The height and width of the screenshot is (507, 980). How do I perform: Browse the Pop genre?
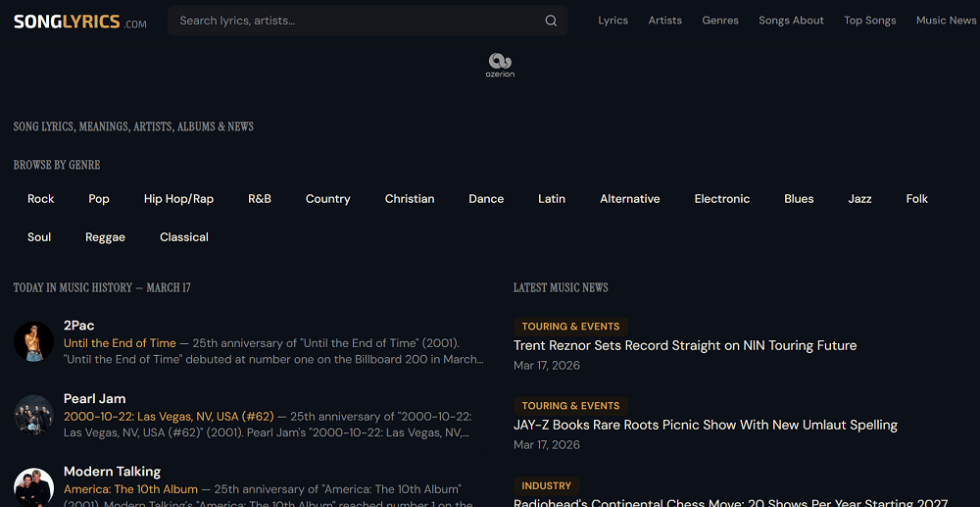[99, 199]
